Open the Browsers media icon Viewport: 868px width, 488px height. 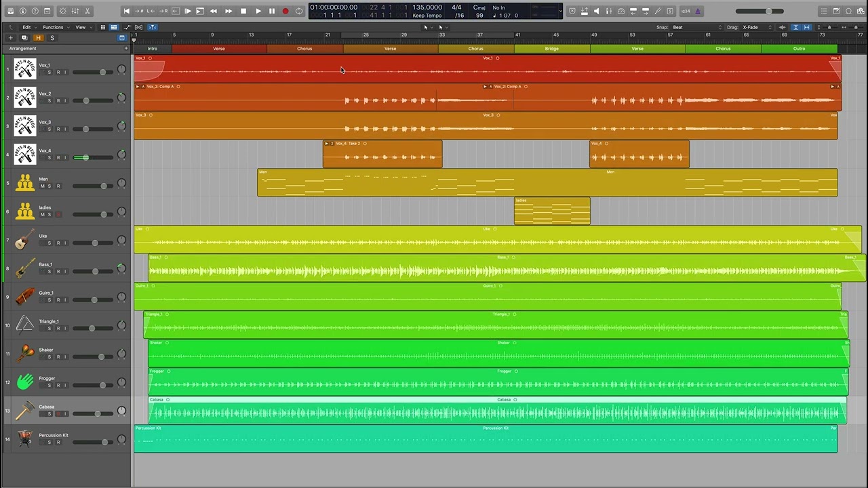(x=861, y=11)
